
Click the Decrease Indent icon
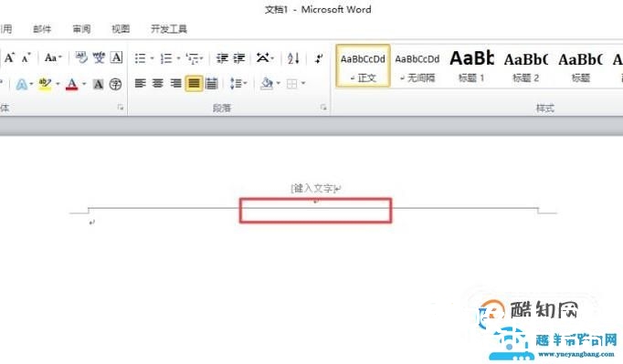[222, 58]
